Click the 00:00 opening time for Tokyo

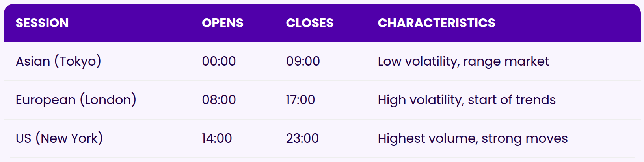click(x=219, y=61)
